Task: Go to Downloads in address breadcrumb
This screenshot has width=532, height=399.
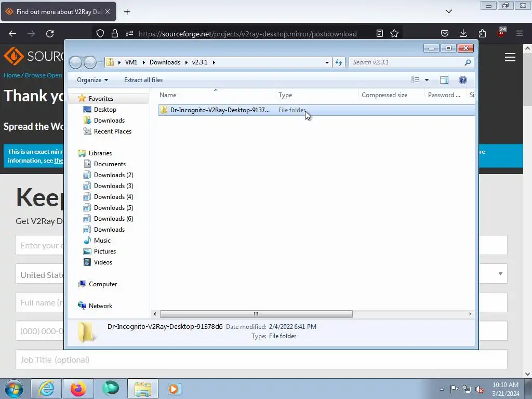Action: pyautogui.click(x=165, y=62)
